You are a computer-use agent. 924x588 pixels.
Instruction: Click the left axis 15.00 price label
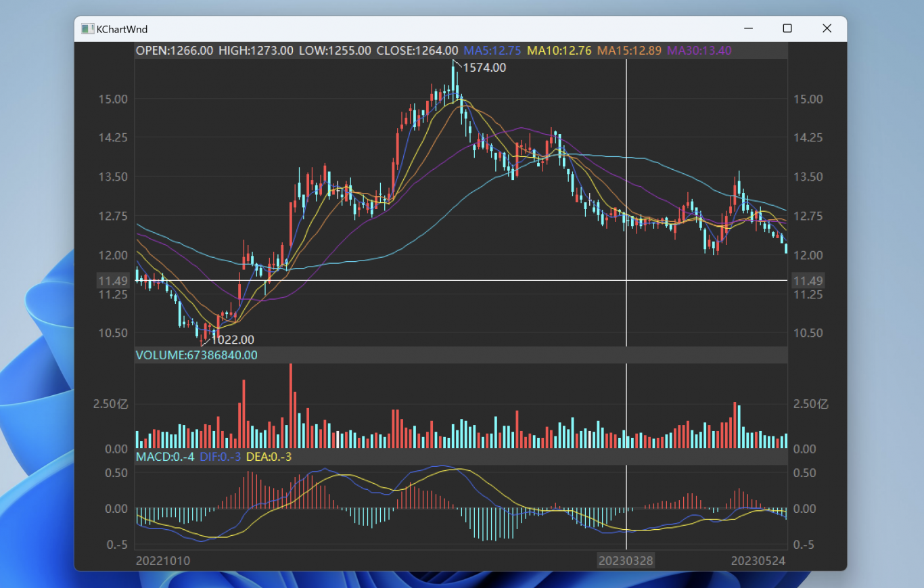pos(113,99)
